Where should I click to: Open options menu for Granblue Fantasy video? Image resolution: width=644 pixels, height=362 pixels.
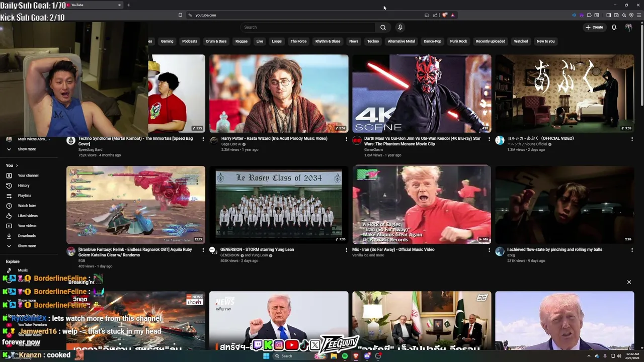click(203, 250)
